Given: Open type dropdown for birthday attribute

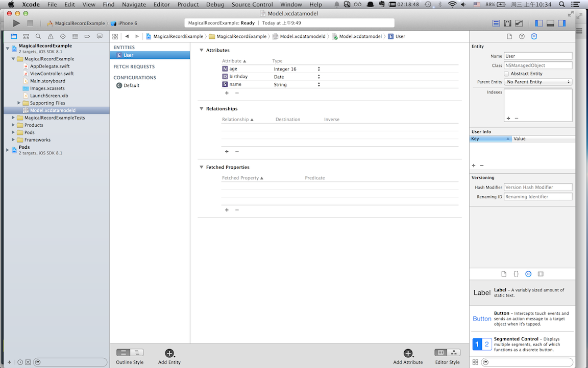Looking at the screenshot, I should pos(318,77).
